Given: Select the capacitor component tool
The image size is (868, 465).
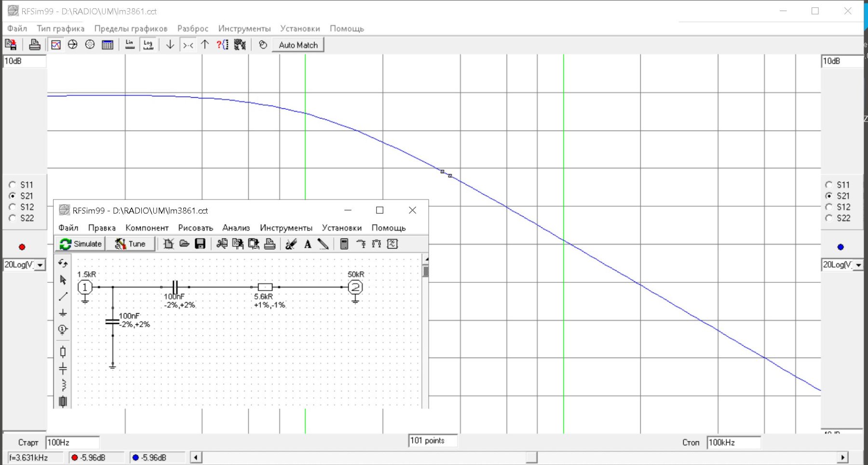Looking at the screenshot, I should coord(63,369).
